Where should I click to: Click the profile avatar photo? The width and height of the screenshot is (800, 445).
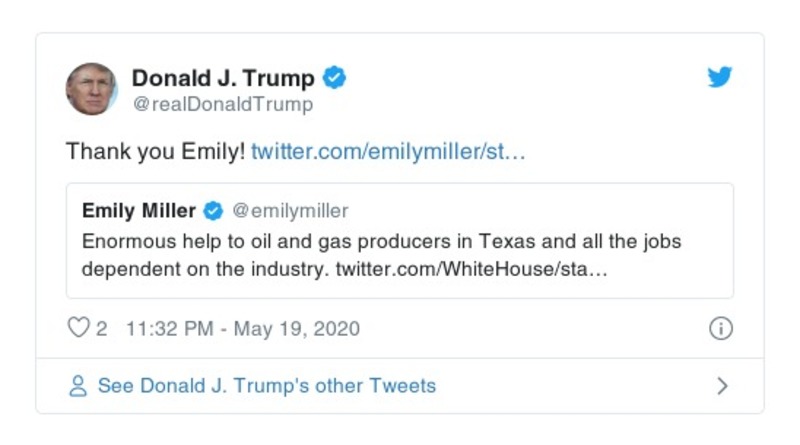tap(91, 89)
